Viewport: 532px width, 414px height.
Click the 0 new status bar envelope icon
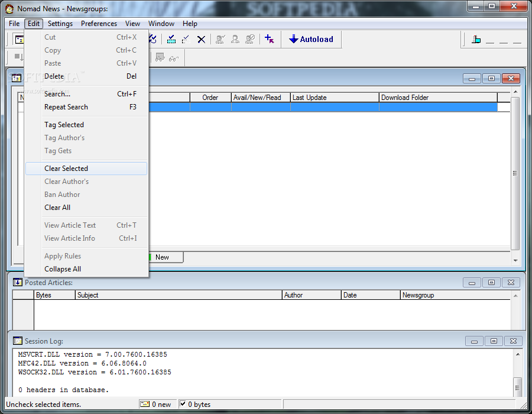coord(145,404)
